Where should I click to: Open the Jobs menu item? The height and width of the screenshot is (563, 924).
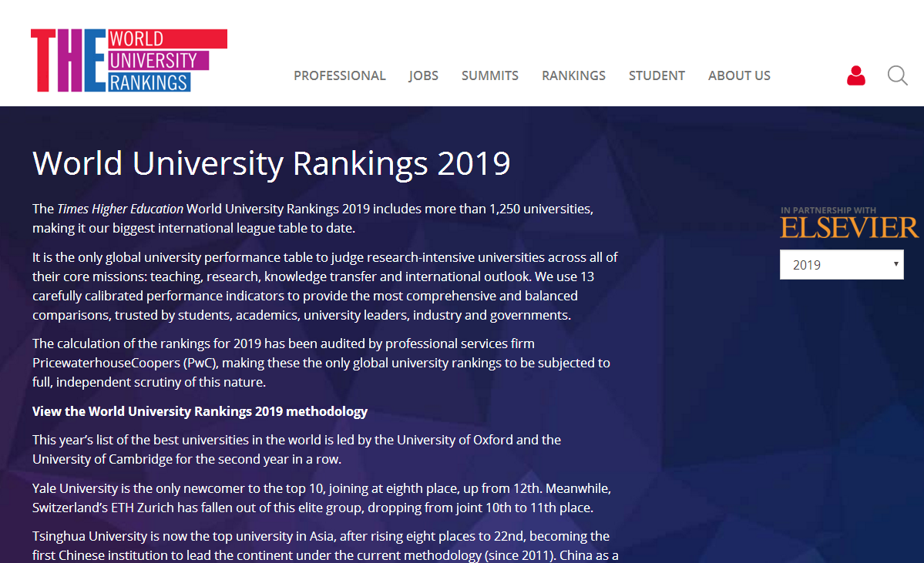[423, 76]
